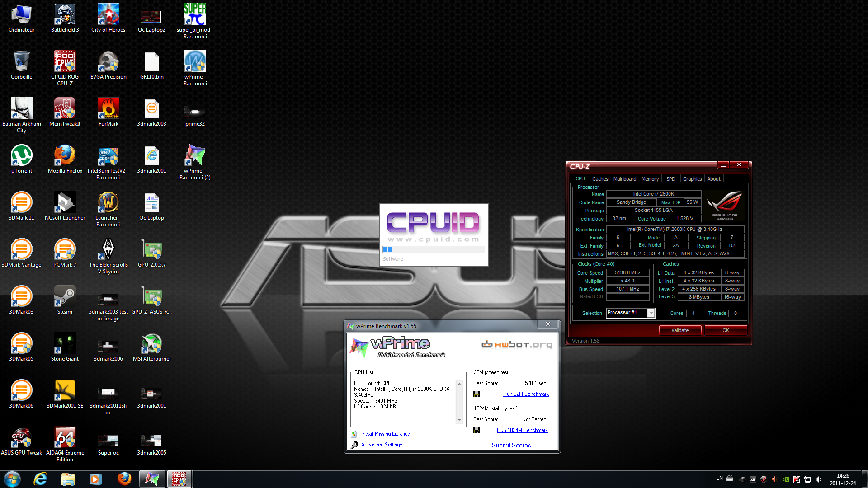The image size is (868, 488).
Task: Click the EN language indicator in taskbar
Action: tap(719, 478)
